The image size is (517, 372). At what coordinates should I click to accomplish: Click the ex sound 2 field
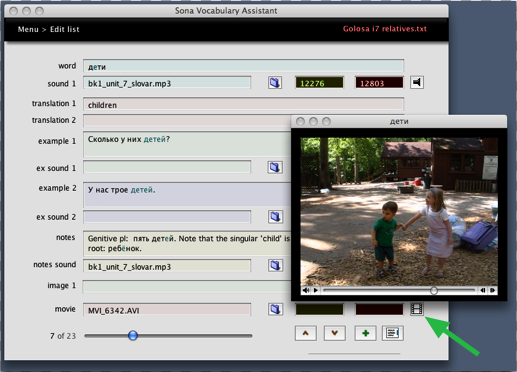tap(167, 217)
